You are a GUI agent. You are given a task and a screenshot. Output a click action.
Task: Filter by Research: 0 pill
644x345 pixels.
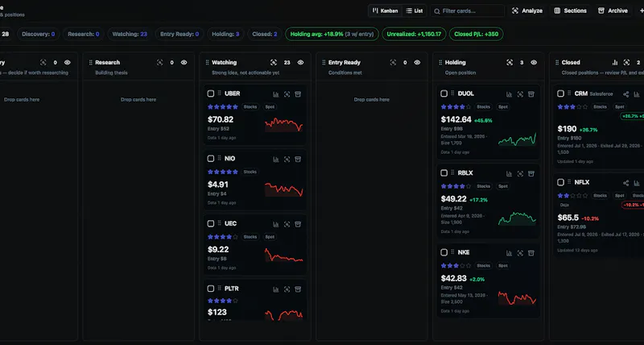(84, 34)
